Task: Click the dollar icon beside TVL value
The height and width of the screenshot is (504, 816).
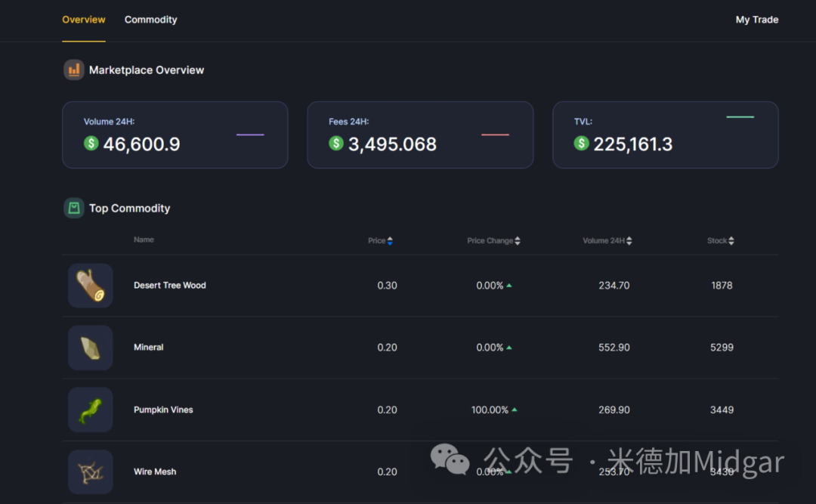Action: pyautogui.click(x=581, y=144)
